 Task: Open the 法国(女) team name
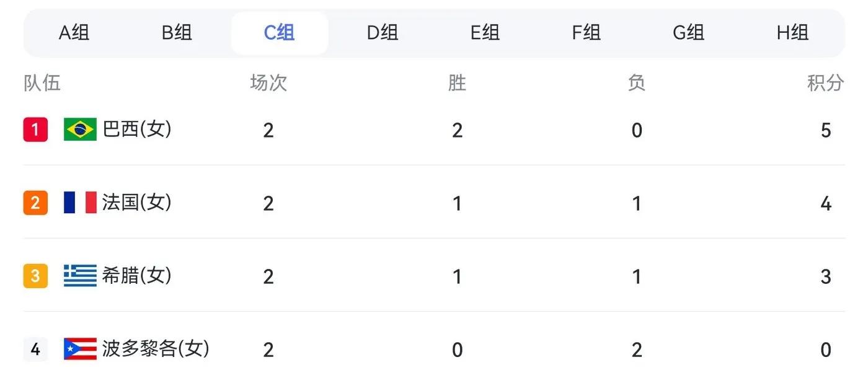(x=137, y=203)
